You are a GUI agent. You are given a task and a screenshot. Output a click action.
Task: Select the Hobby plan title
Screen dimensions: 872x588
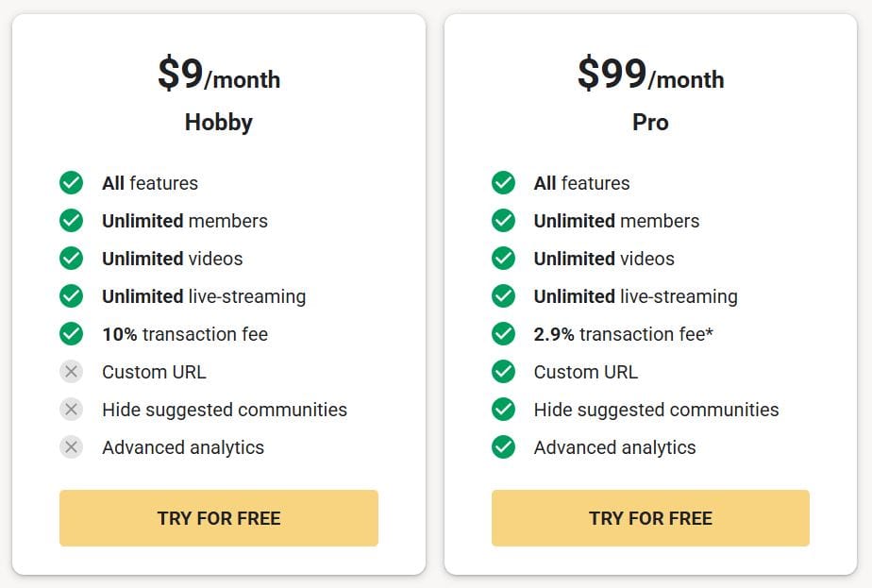pos(218,122)
